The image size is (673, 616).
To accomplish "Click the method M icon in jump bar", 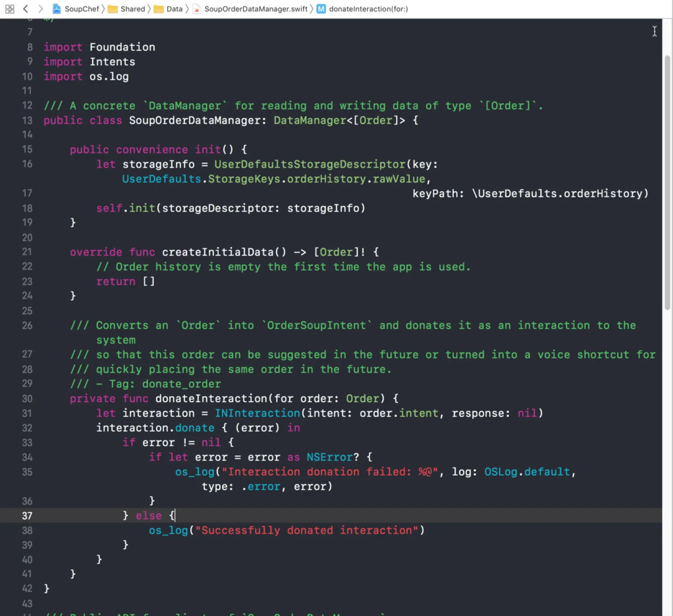I will [321, 9].
